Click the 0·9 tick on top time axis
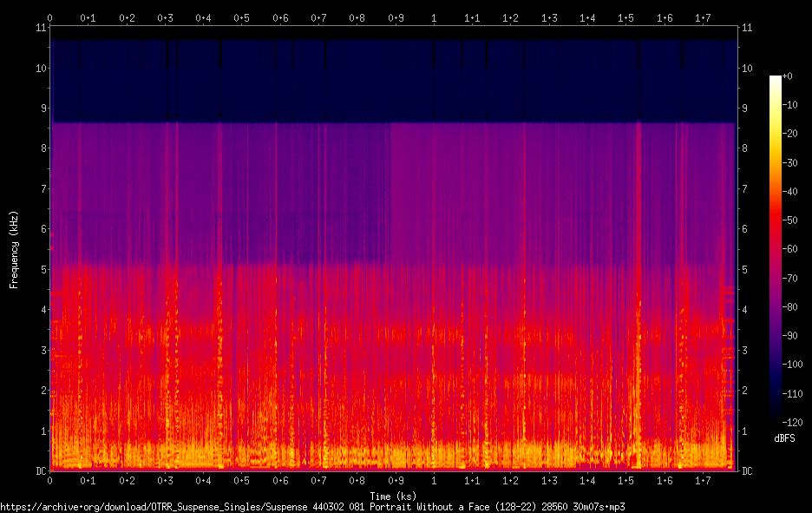Image resolution: width=812 pixels, height=513 pixels. pyautogui.click(x=396, y=18)
